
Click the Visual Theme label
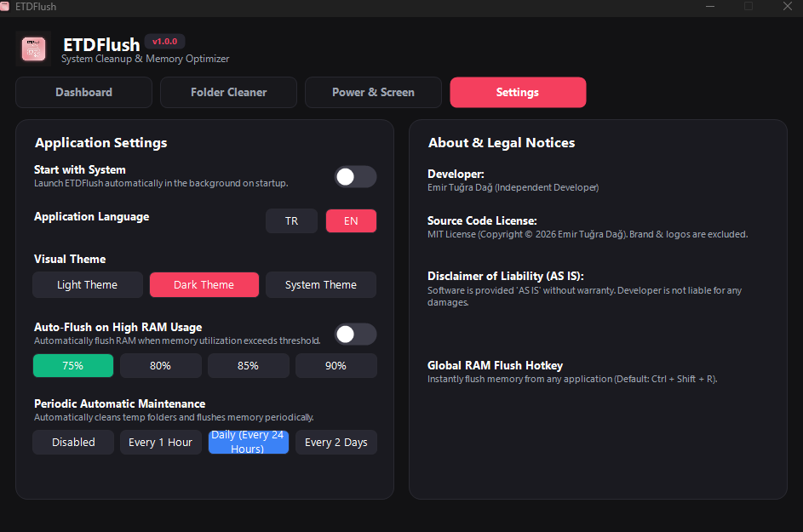point(70,259)
